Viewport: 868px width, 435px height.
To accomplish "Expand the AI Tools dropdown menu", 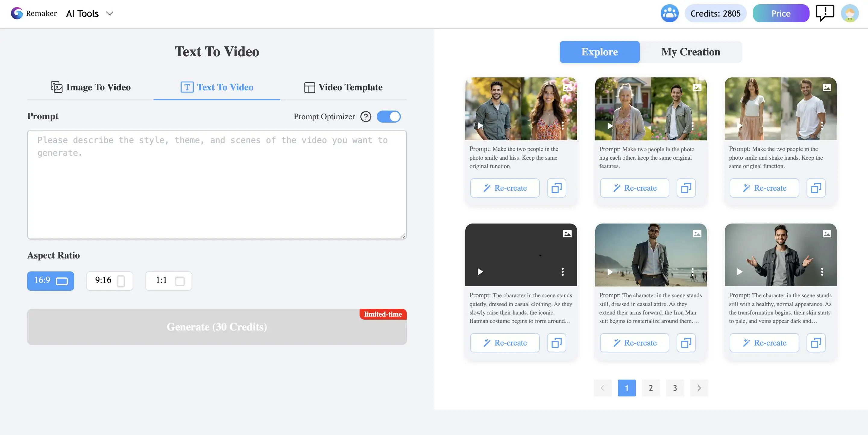I will tap(90, 14).
